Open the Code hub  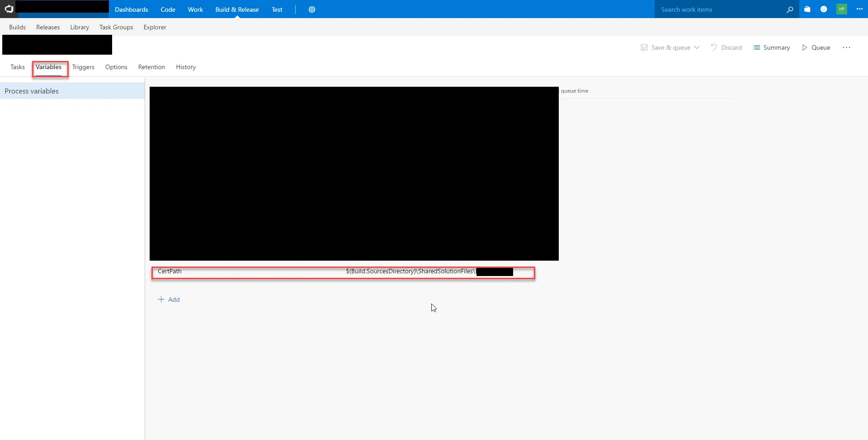[168, 9]
